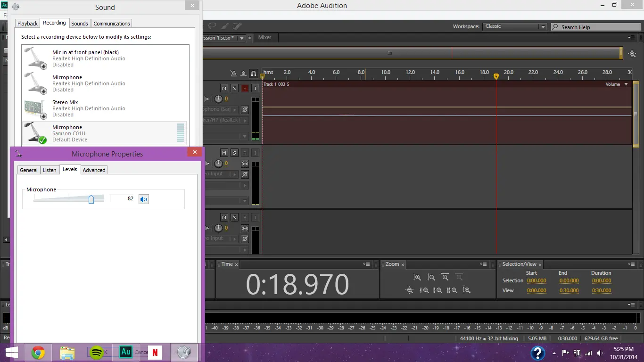This screenshot has height=362, width=644.
Task: Disarm recording on the first track
Action: 245,88
